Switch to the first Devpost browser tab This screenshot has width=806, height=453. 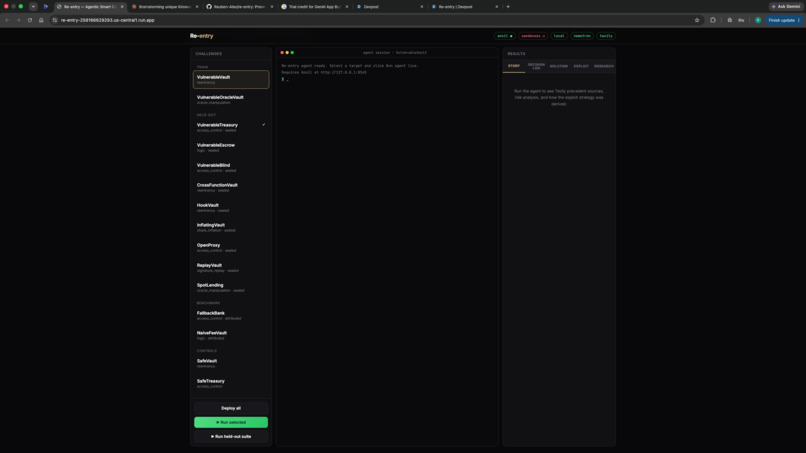(390, 7)
